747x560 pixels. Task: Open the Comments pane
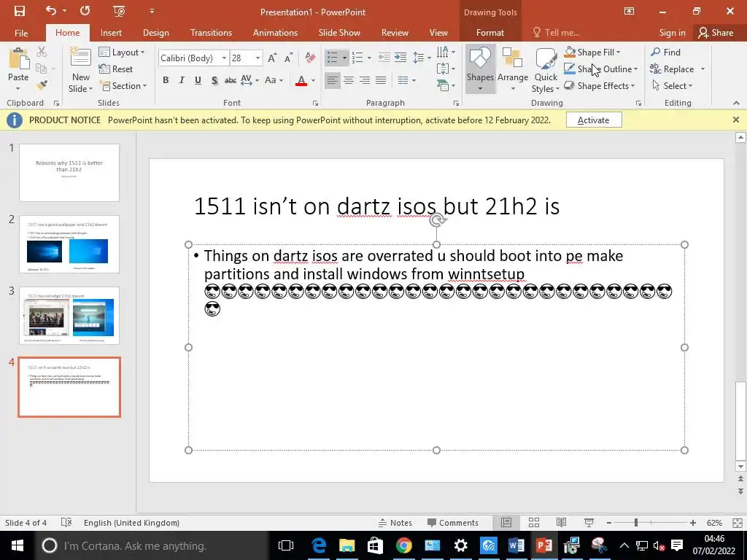[452, 523]
